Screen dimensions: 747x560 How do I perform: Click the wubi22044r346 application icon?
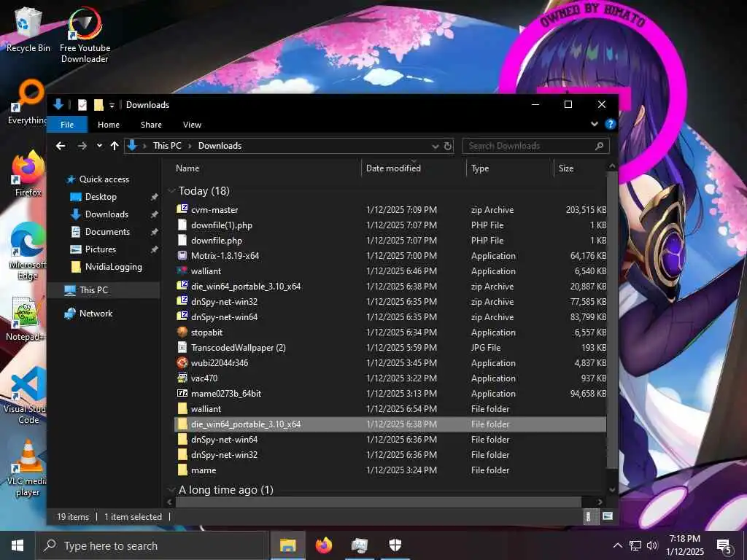coord(182,362)
